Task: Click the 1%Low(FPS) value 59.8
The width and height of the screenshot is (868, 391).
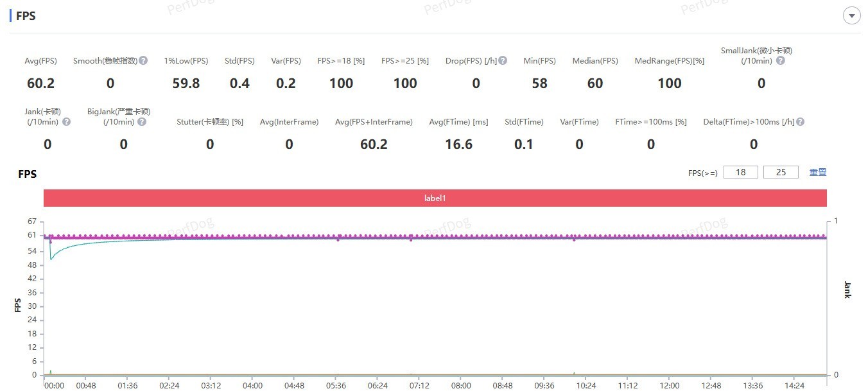Action: coord(186,83)
